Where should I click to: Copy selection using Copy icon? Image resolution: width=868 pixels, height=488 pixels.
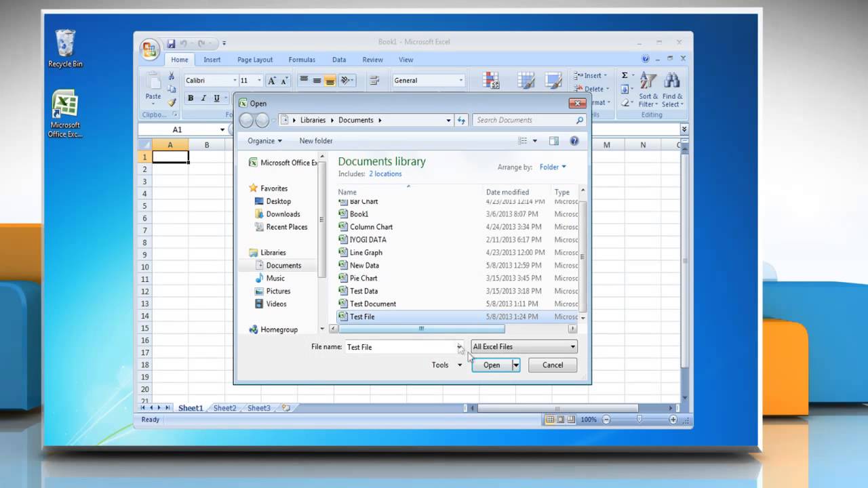(x=172, y=89)
